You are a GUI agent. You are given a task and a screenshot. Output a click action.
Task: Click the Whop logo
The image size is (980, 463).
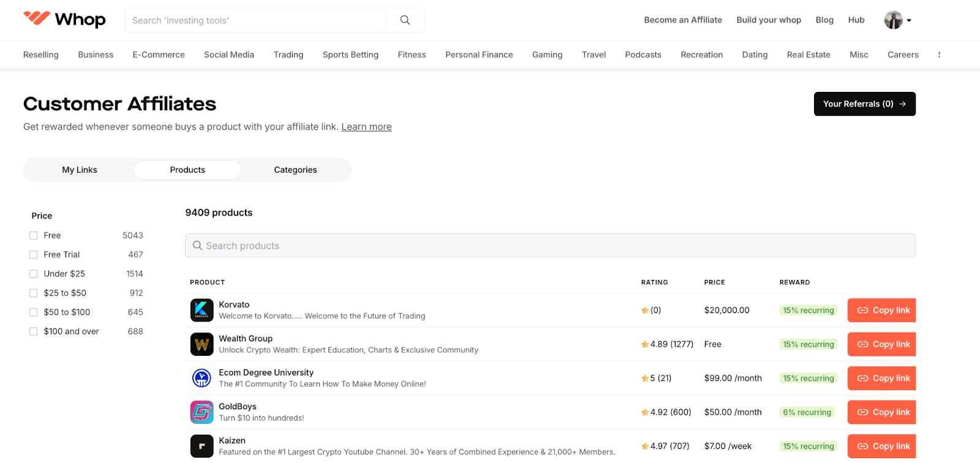[x=64, y=20]
